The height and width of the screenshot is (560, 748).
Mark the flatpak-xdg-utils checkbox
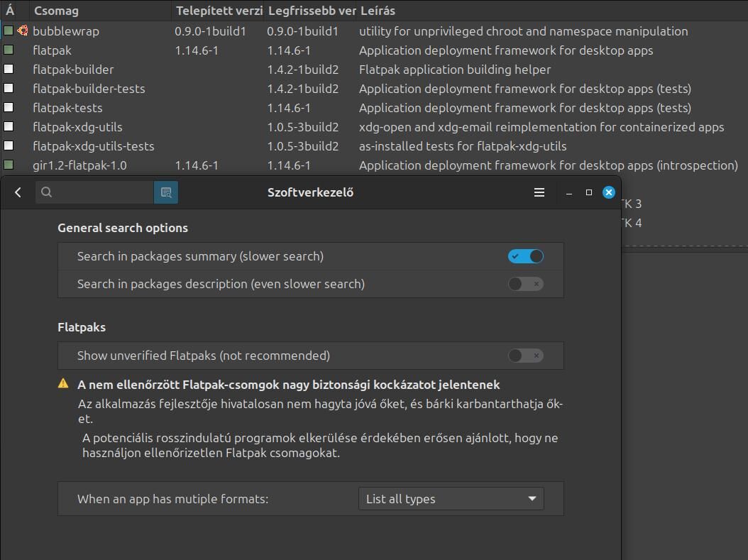9,126
